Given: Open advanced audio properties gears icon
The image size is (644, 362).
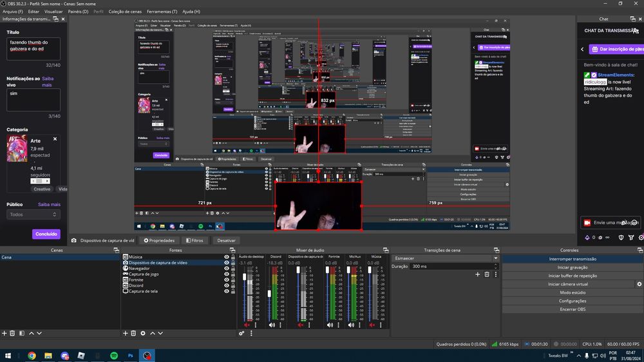Looking at the screenshot, I should point(241,333).
